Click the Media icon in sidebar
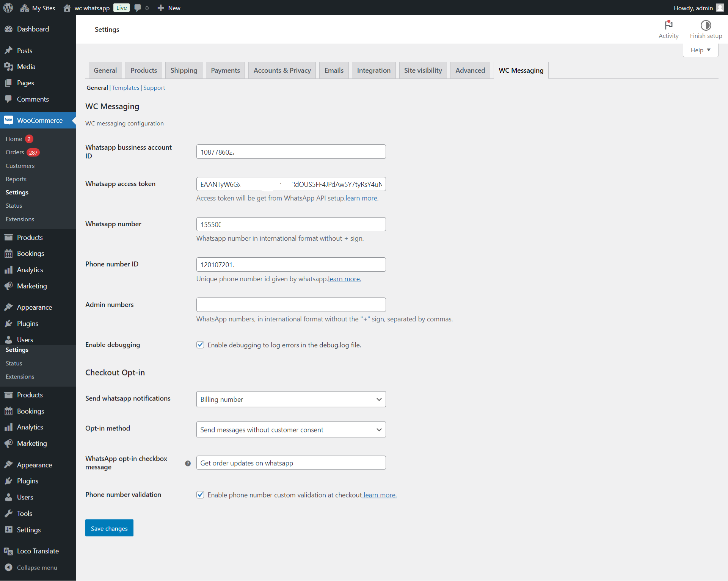Screen dimensions: 728x581 click(x=8, y=67)
